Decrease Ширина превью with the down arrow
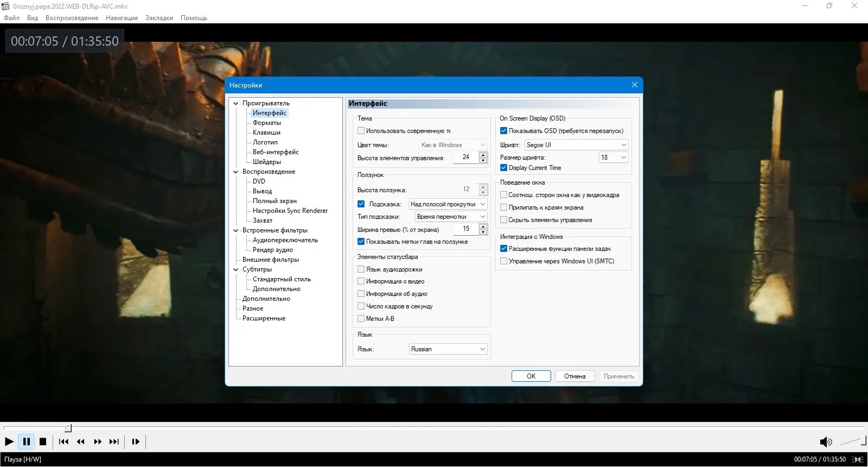868x467 pixels. pyautogui.click(x=483, y=232)
